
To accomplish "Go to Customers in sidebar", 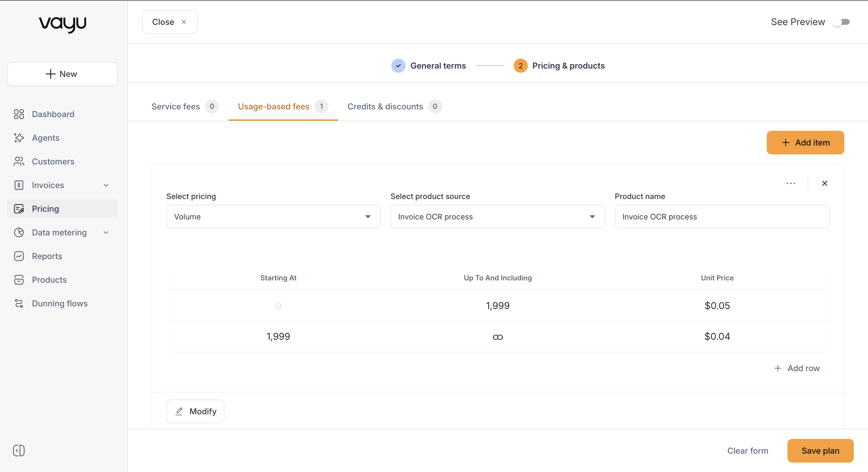I will [x=62, y=161].
